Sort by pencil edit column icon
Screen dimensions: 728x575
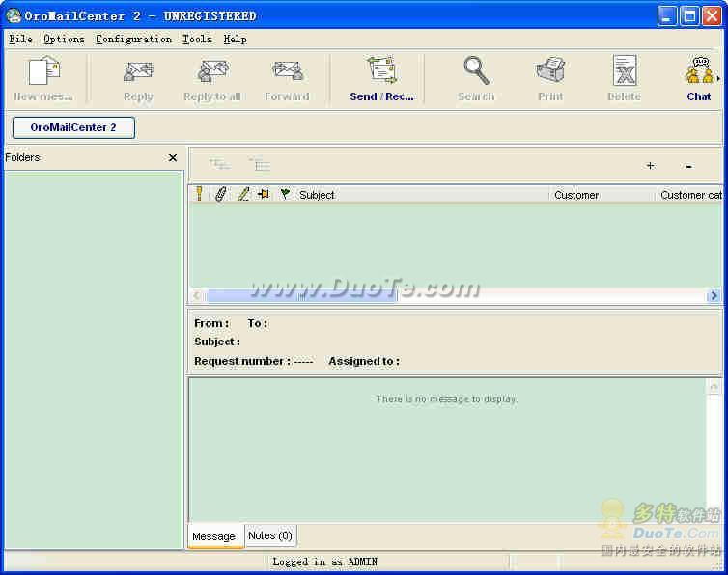click(243, 194)
